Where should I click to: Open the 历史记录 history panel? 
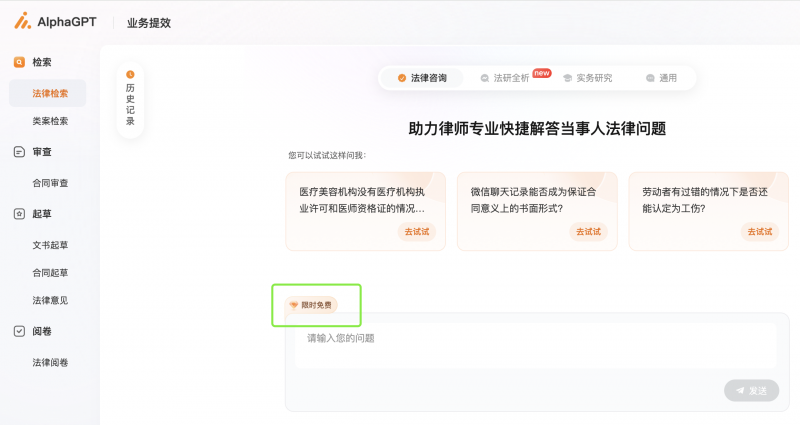click(x=130, y=100)
